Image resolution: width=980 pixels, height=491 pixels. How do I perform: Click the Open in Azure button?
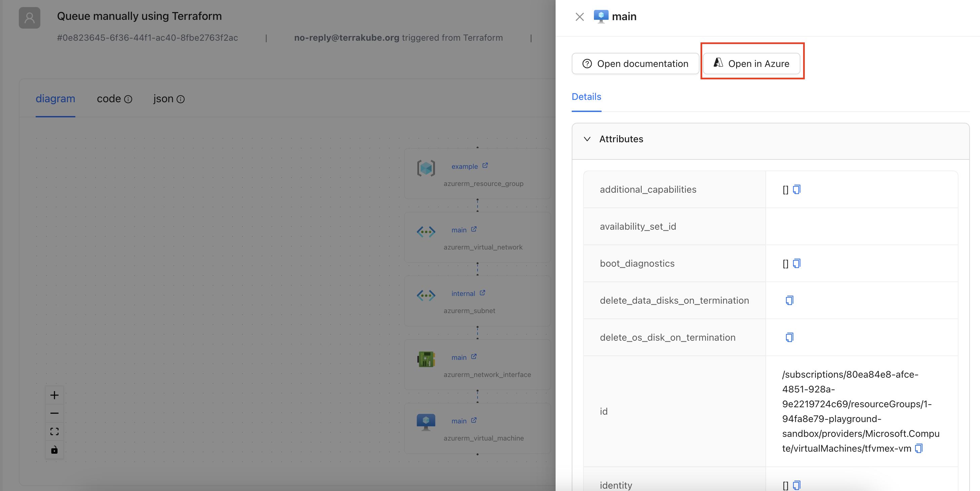click(751, 64)
